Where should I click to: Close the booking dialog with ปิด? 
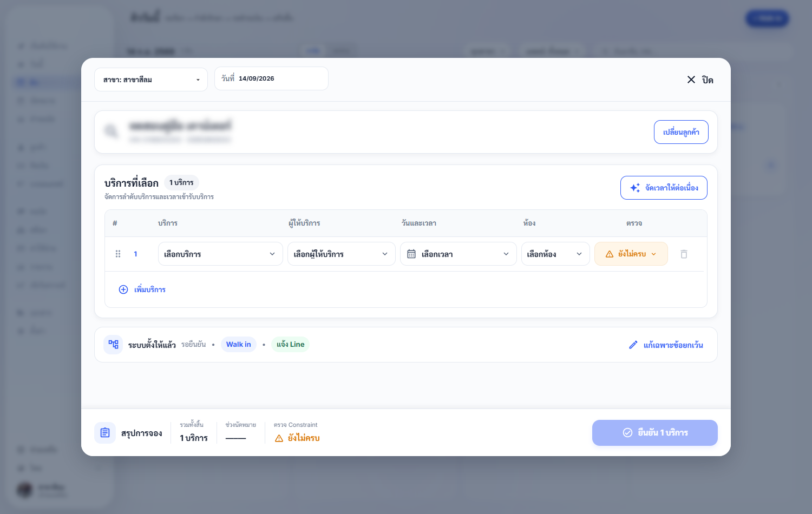(x=700, y=80)
